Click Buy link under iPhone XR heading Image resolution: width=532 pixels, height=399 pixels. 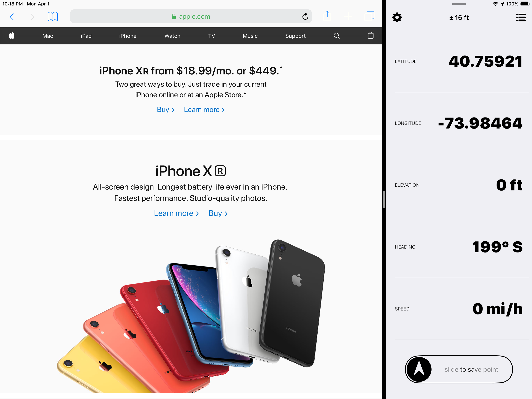tap(218, 213)
